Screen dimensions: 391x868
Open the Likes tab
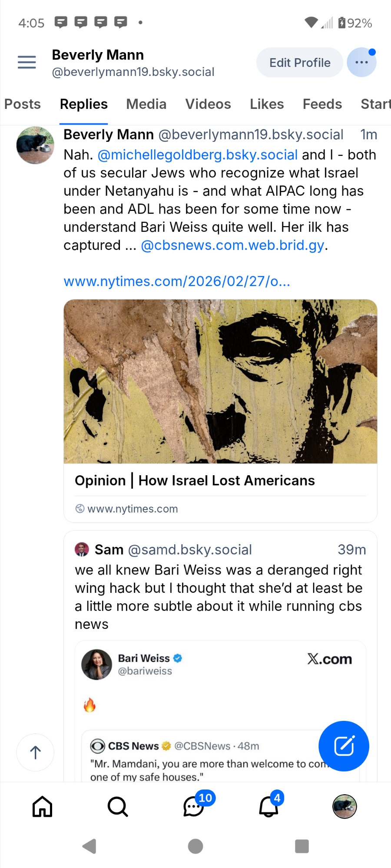267,104
